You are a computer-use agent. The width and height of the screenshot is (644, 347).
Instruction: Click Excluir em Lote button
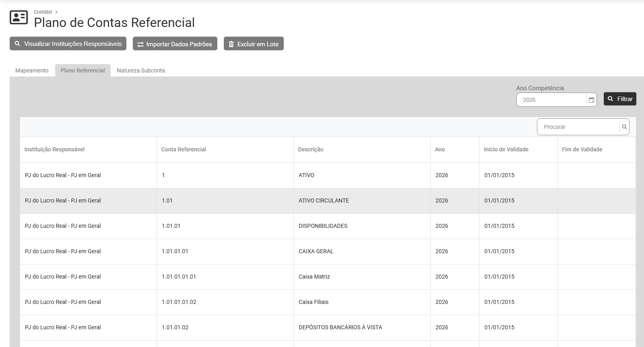254,44
